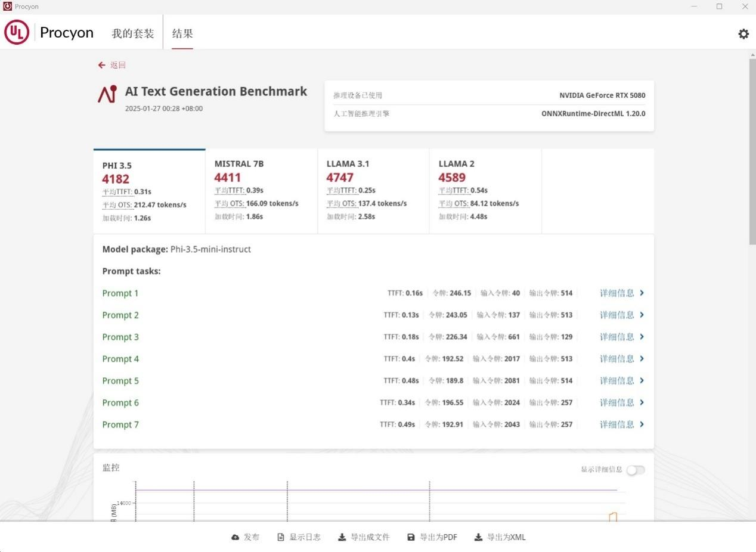Click the Prompt 6 label
Screen dimensions: 756x552
[x=120, y=403]
